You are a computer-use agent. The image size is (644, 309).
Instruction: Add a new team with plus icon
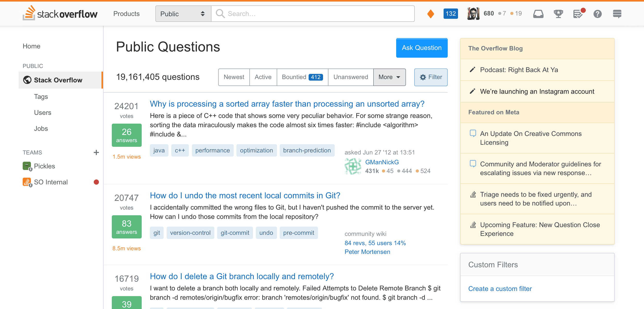coord(96,152)
